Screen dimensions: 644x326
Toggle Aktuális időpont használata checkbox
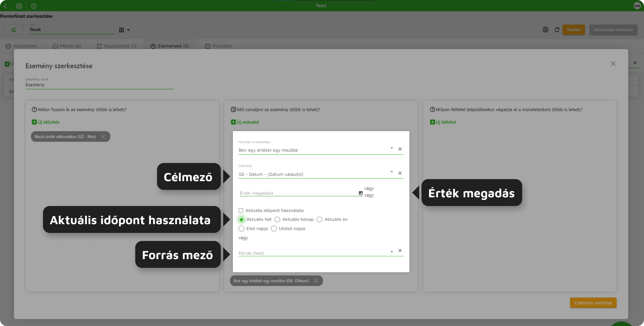(x=241, y=210)
